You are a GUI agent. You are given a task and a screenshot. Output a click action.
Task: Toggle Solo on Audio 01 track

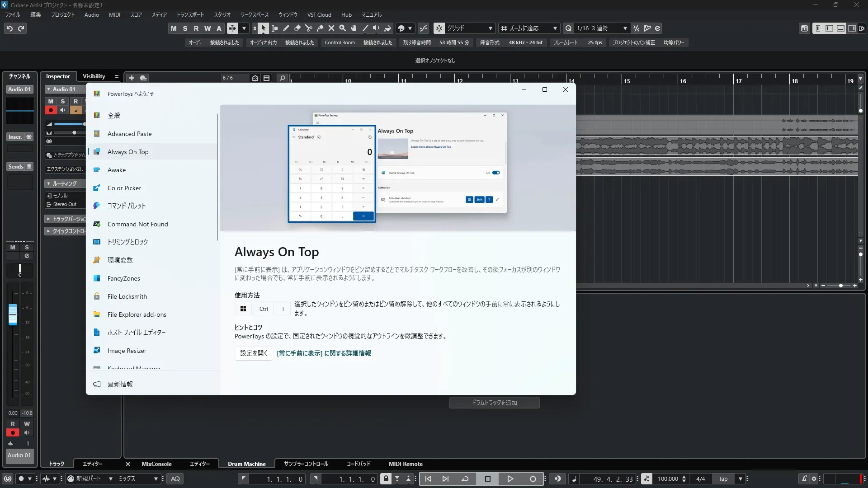point(63,101)
